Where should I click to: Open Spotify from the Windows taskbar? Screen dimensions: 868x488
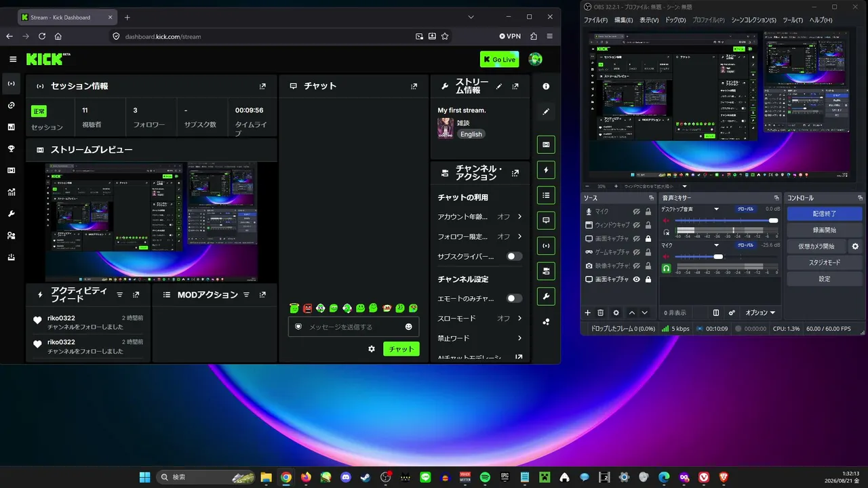(485, 477)
